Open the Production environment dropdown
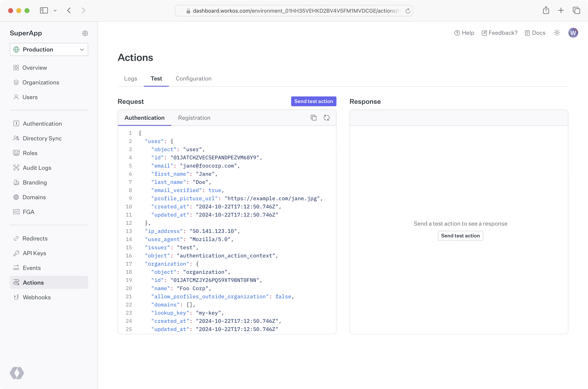Viewport: 588px width, 389px height. [x=49, y=49]
